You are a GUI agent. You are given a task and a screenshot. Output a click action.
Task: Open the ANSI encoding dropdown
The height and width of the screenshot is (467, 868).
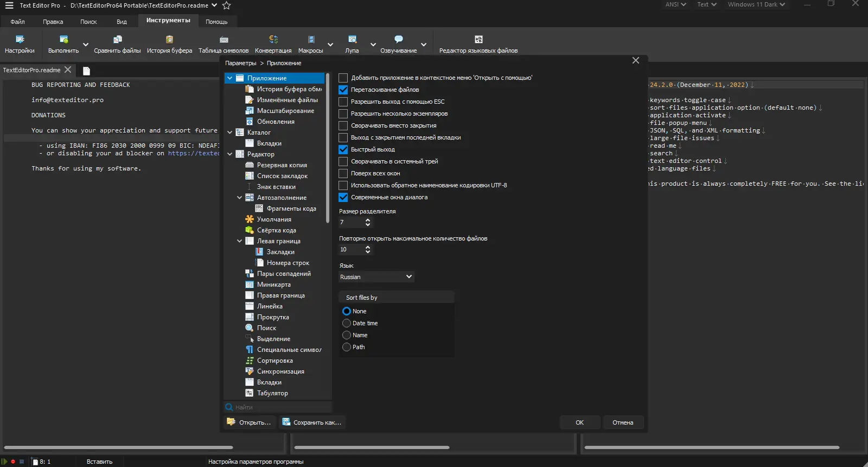(676, 4)
